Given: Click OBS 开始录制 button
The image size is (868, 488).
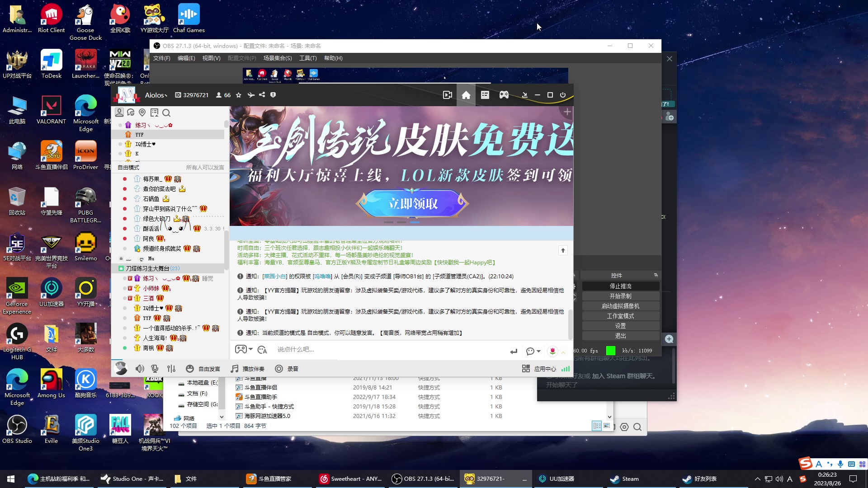Looking at the screenshot, I should [620, 296].
